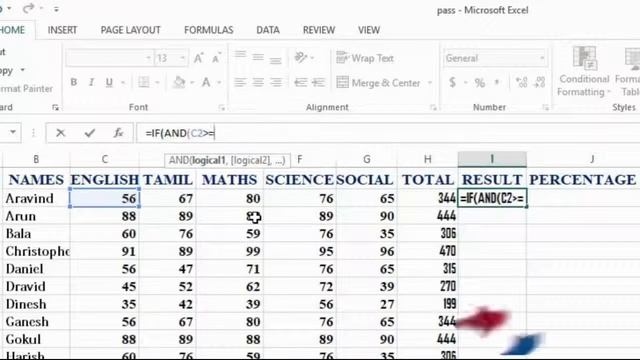Expand Merge & Center dropdown arrow
640x360 pixels.
point(430,83)
